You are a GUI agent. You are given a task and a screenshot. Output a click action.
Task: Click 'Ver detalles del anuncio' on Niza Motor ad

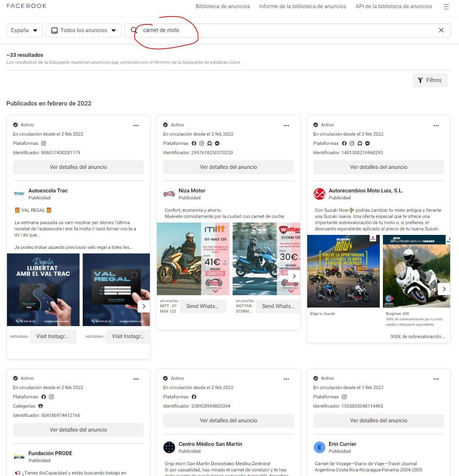point(228,167)
